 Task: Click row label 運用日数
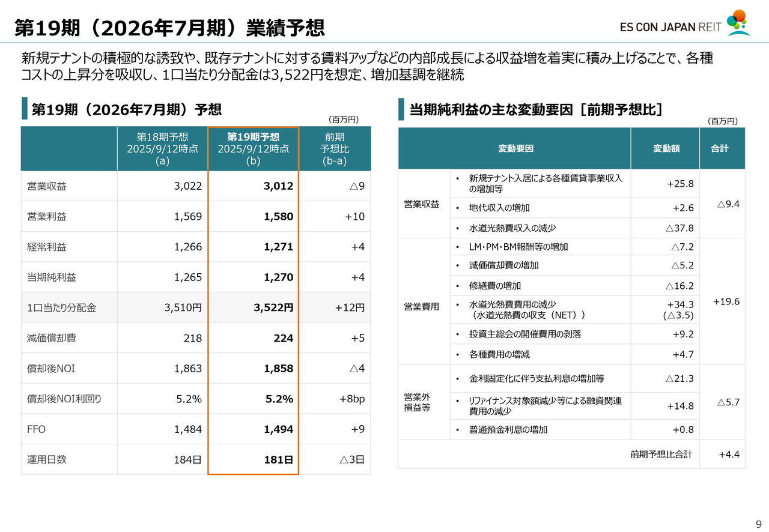(47, 460)
